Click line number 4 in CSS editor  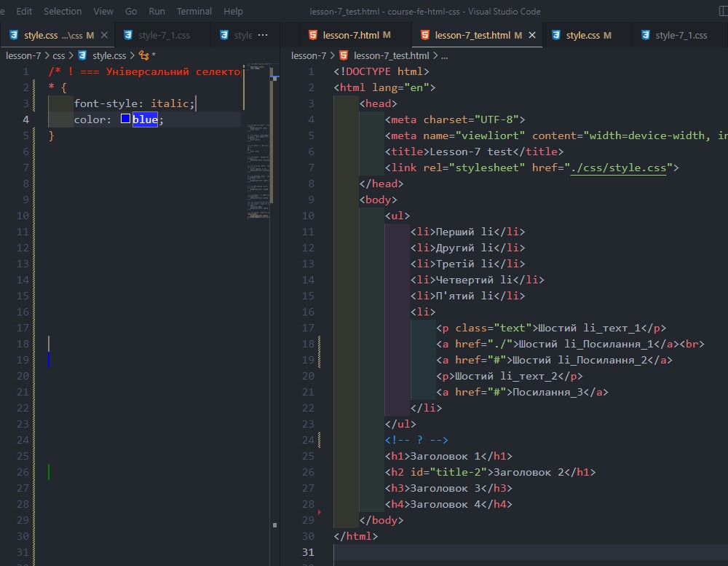tap(26, 119)
